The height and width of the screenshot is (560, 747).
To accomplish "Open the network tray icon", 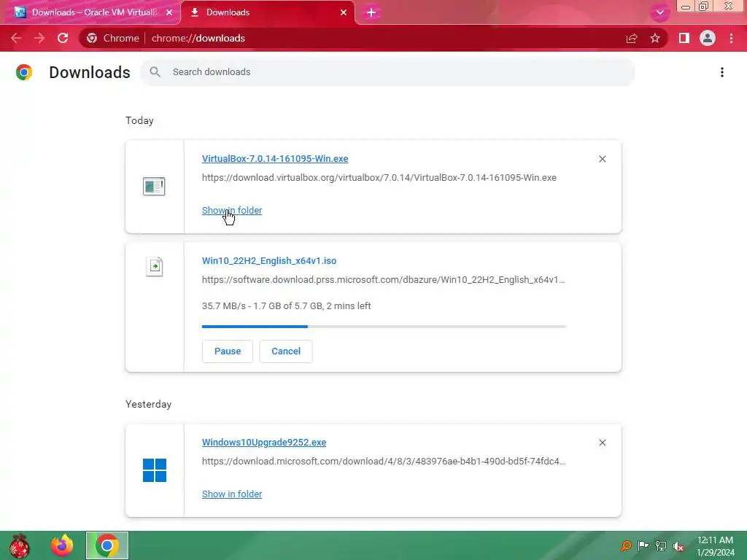I will [661, 545].
